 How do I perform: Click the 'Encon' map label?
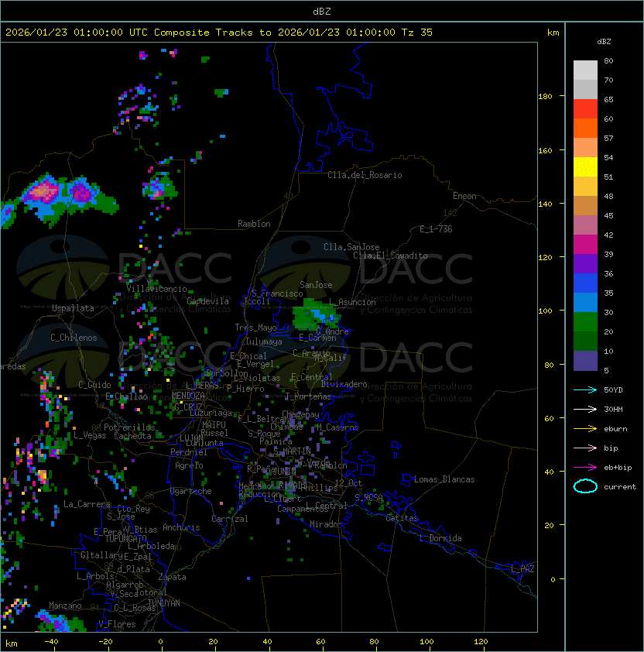pyautogui.click(x=464, y=196)
